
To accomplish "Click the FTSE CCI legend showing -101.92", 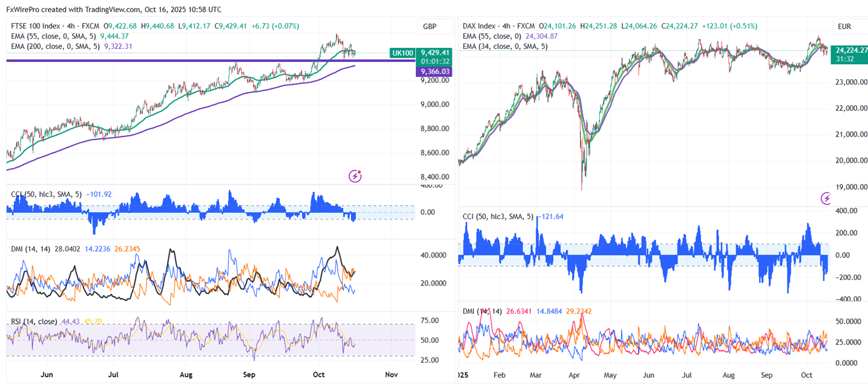I will pyautogui.click(x=62, y=195).
